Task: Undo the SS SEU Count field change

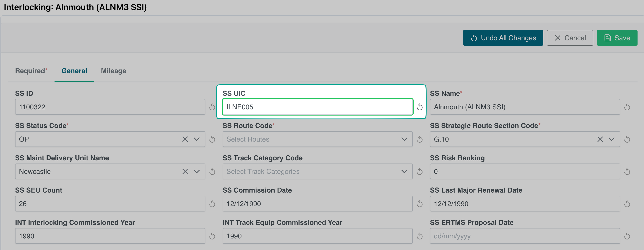Action: 212,204
